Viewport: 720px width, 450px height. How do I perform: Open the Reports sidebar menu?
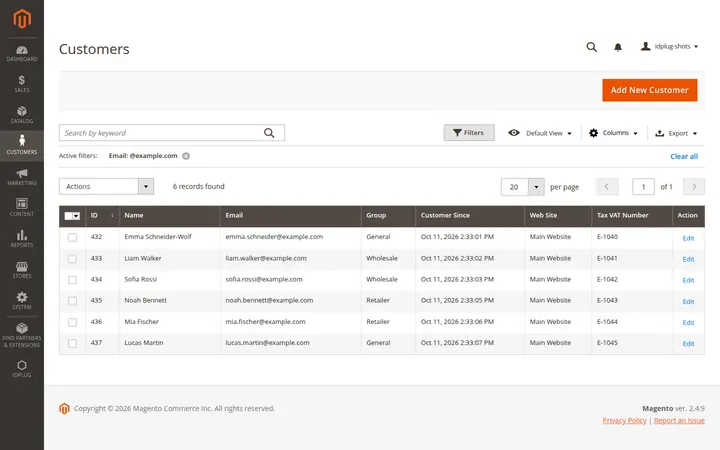coord(22,239)
